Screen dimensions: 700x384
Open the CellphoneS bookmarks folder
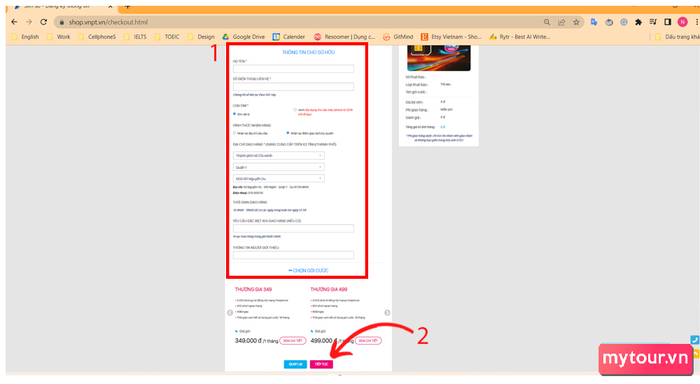[97, 37]
